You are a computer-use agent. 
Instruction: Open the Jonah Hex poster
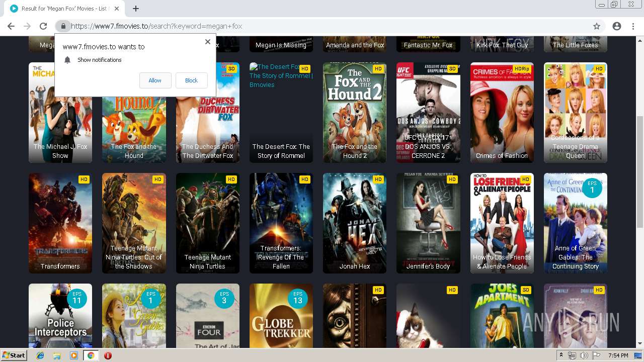[x=355, y=223]
